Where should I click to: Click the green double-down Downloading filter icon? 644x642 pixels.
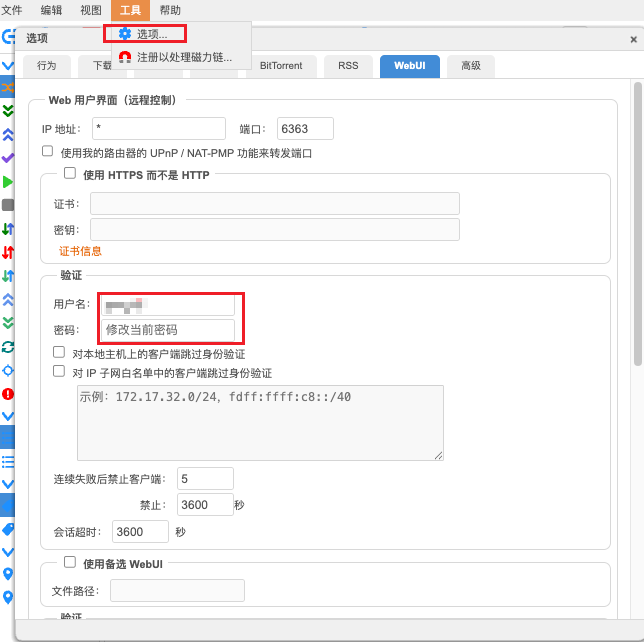click(x=8, y=110)
